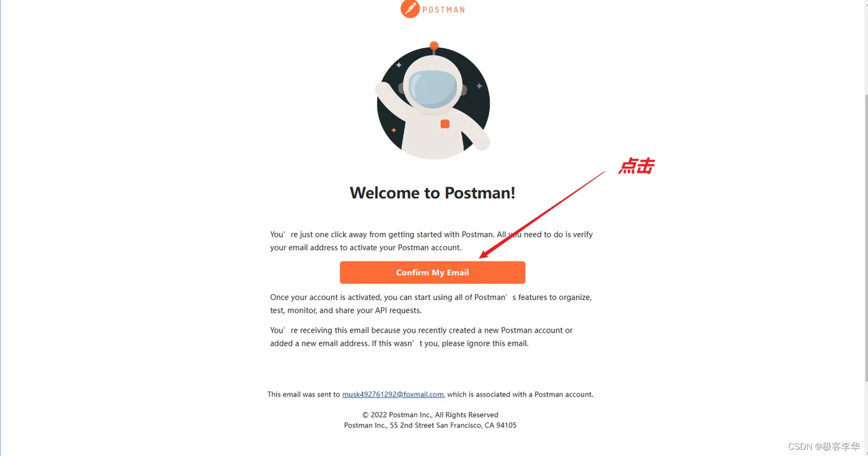Click the CSDN @极客李华 watermark
The height and width of the screenshot is (456, 868).
click(x=824, y=446)
